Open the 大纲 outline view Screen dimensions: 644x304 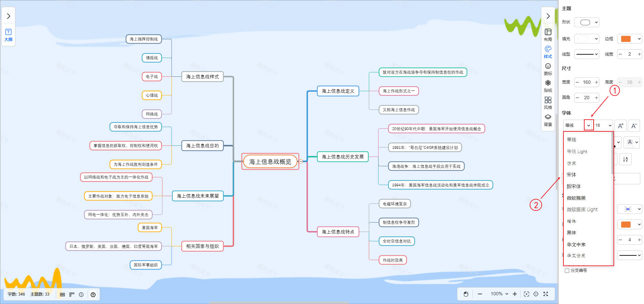coord(8,35)
